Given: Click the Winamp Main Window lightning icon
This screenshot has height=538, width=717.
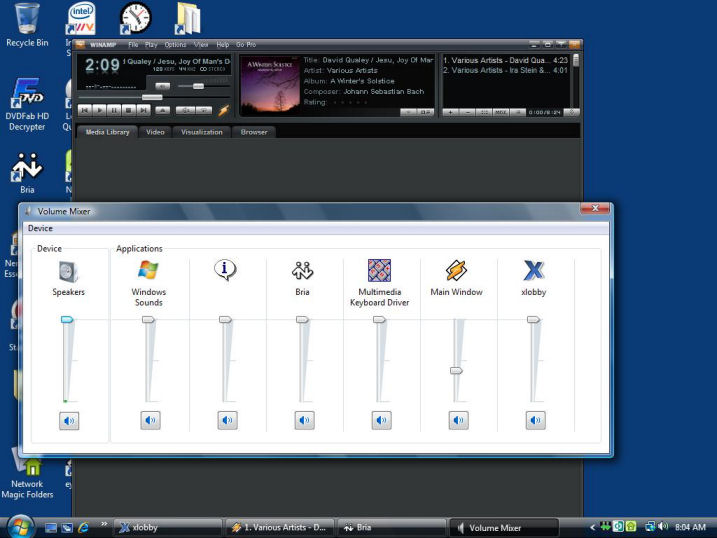Looking at the screenshot, I should click(456, 270).
